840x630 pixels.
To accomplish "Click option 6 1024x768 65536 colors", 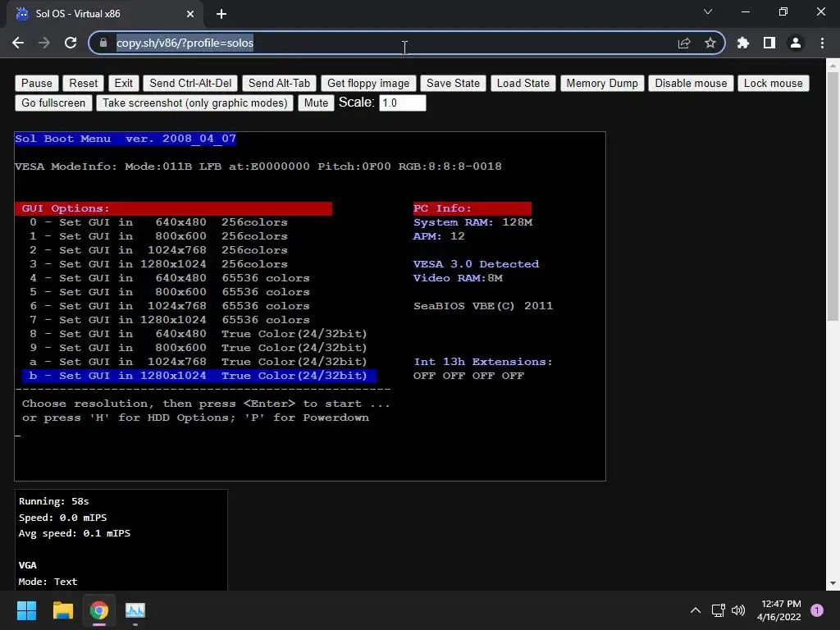I will tap(169, 306).
